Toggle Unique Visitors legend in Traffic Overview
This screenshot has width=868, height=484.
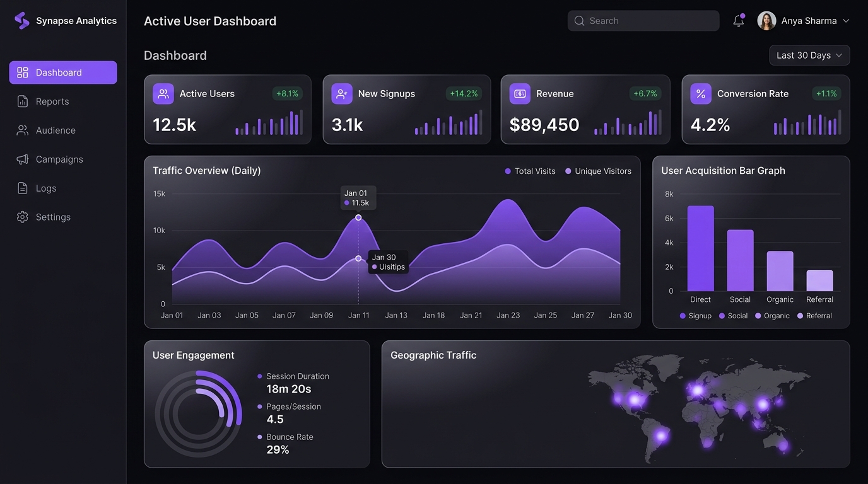point(598,171)
